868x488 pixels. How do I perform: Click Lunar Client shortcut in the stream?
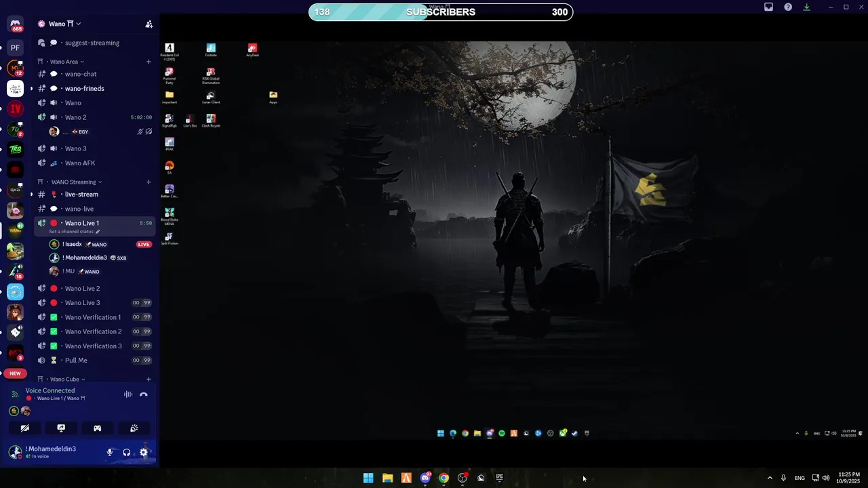(x=211, y=98)
